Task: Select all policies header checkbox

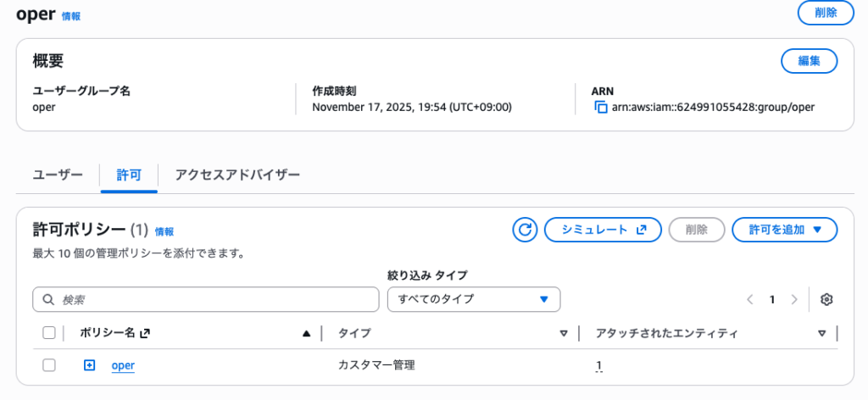Action: (49, 333)
